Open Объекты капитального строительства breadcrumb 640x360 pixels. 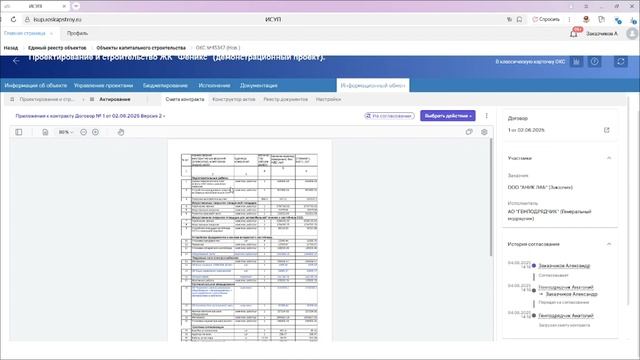tap(141, 48)
